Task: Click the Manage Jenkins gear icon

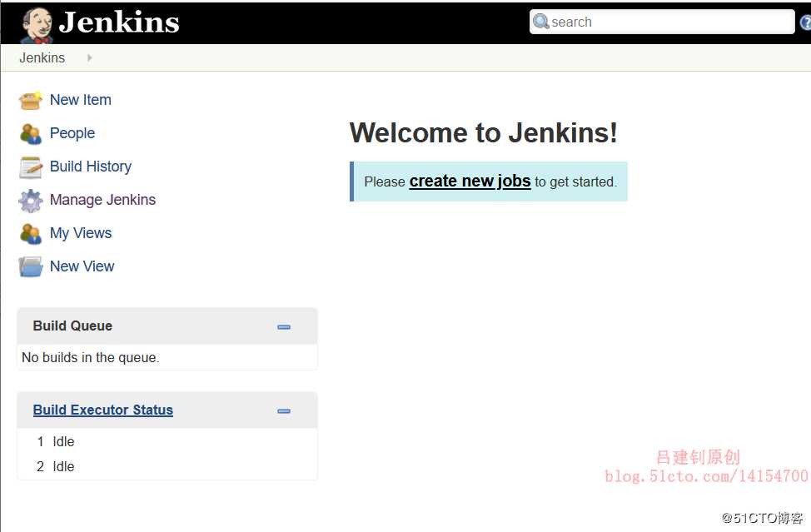Action: [x=31, y=201]
